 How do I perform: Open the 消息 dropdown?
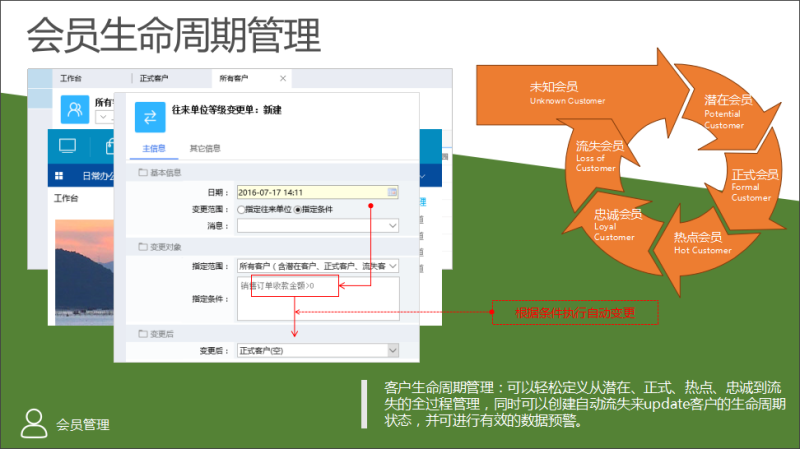(x=393, y=226)
